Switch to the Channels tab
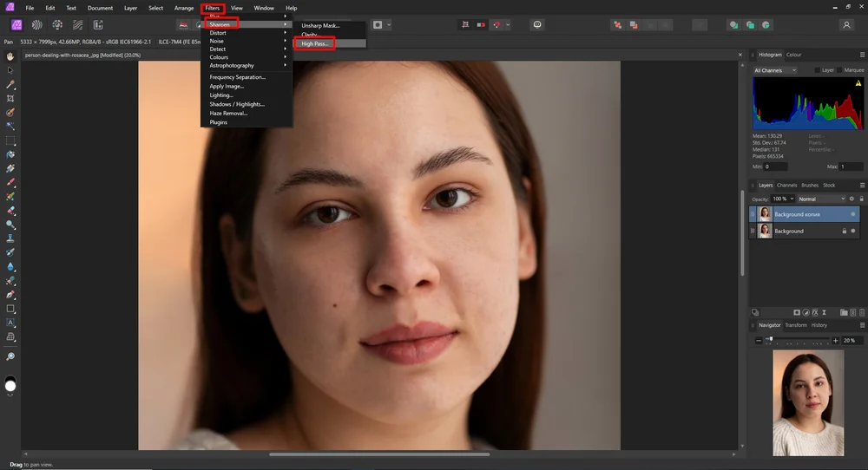 [786, 186]
